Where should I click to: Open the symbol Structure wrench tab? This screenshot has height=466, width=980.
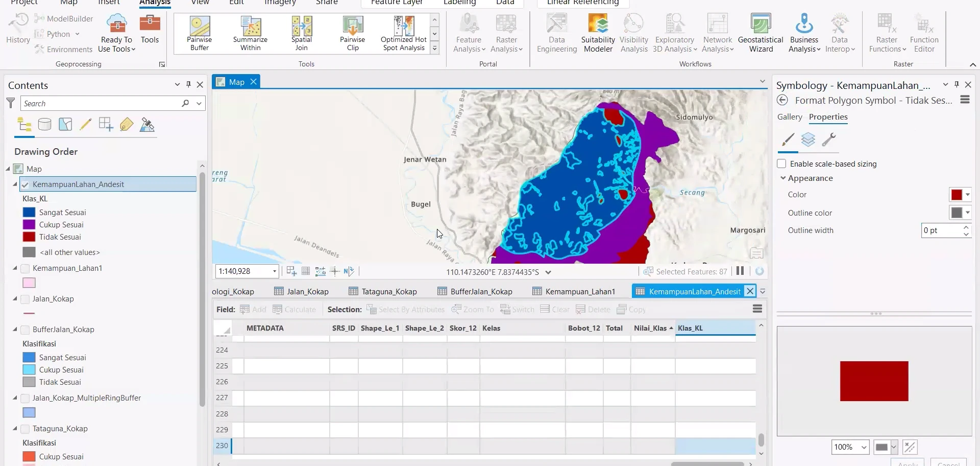coord(828,139)
